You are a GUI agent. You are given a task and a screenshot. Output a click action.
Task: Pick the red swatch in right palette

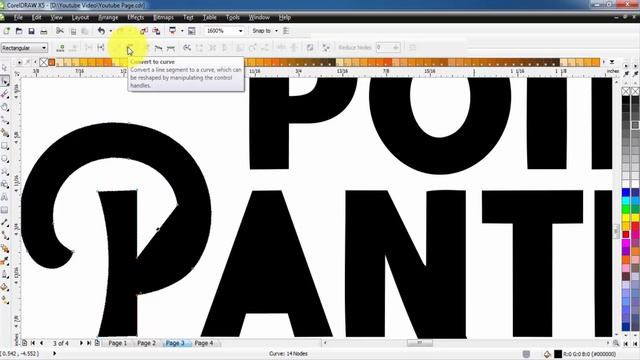coord(626,235)
